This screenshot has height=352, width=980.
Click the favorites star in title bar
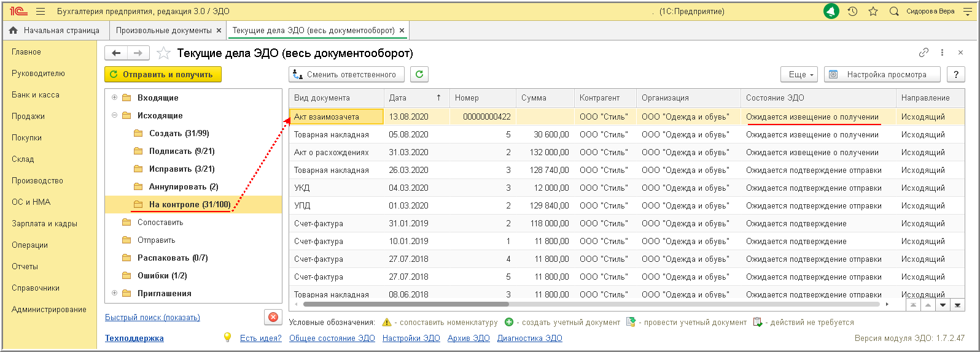(x=873, y=12)
